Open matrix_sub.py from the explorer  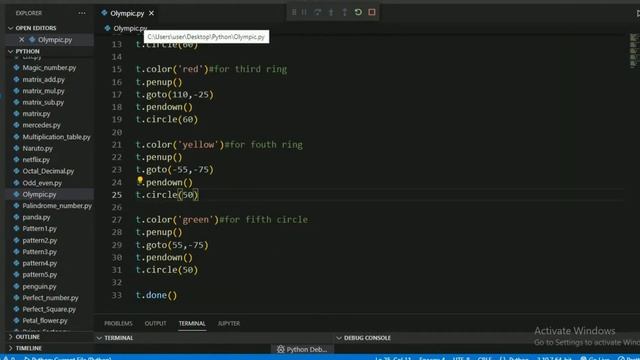click(43, 102)
